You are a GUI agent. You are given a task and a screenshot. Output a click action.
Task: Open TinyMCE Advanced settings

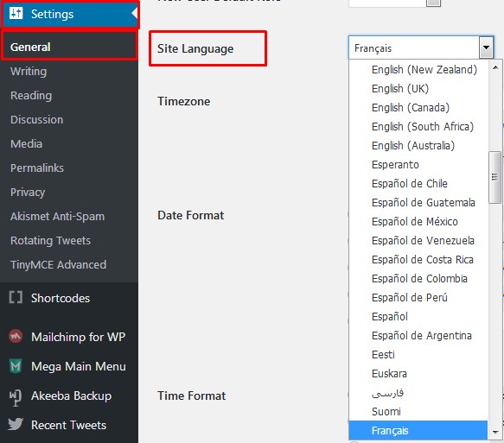[x=58, y=265]
